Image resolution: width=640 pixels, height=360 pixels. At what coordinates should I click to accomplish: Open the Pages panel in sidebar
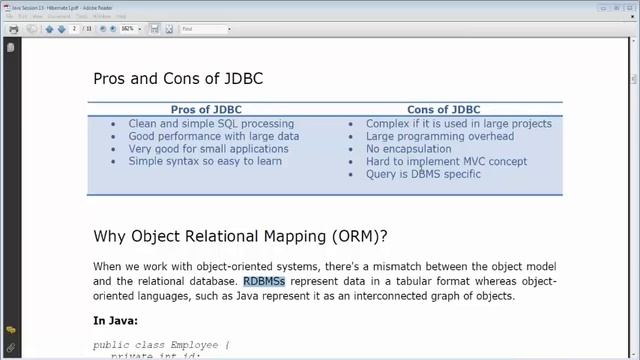11,47
